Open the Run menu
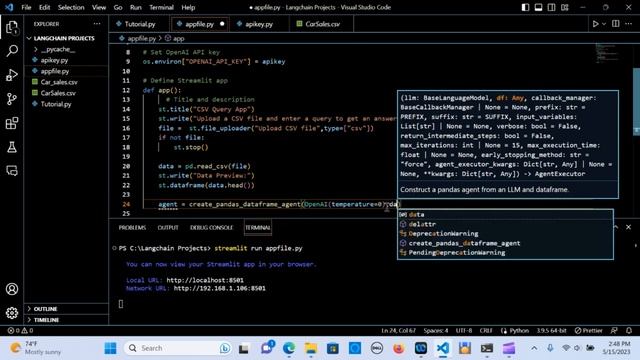The width and height of the screenshot is (640, 360). click(136, 7)
